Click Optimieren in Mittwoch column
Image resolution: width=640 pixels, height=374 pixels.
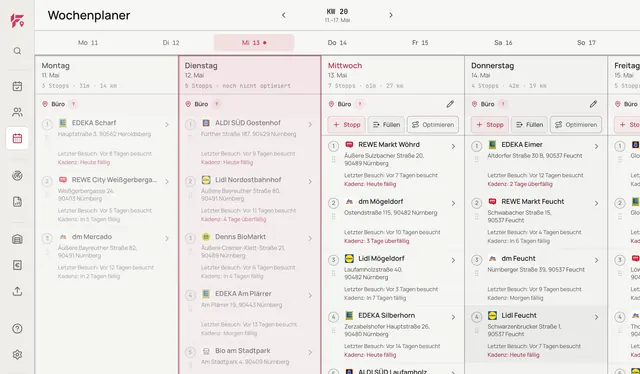coord(433,125)
